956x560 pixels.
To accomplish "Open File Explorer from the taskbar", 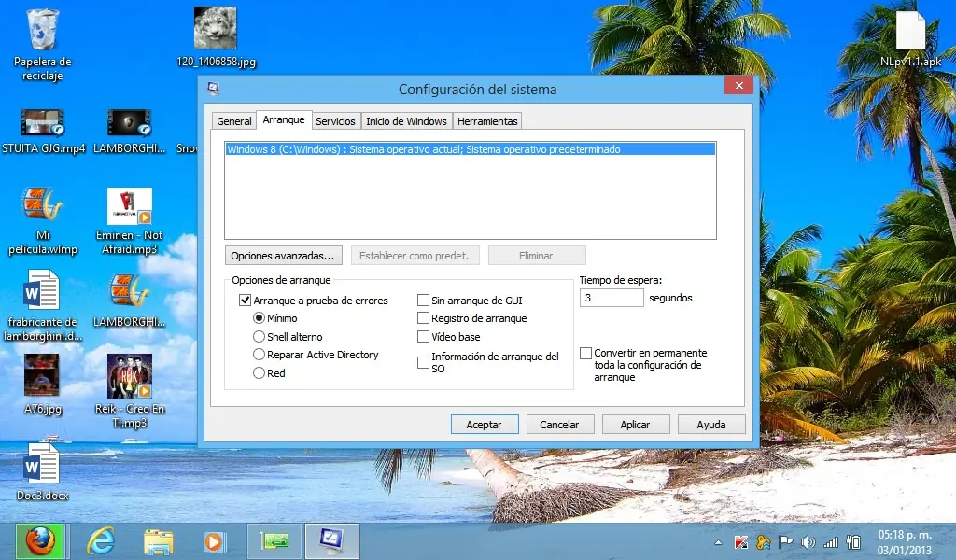I will [157, 540].
